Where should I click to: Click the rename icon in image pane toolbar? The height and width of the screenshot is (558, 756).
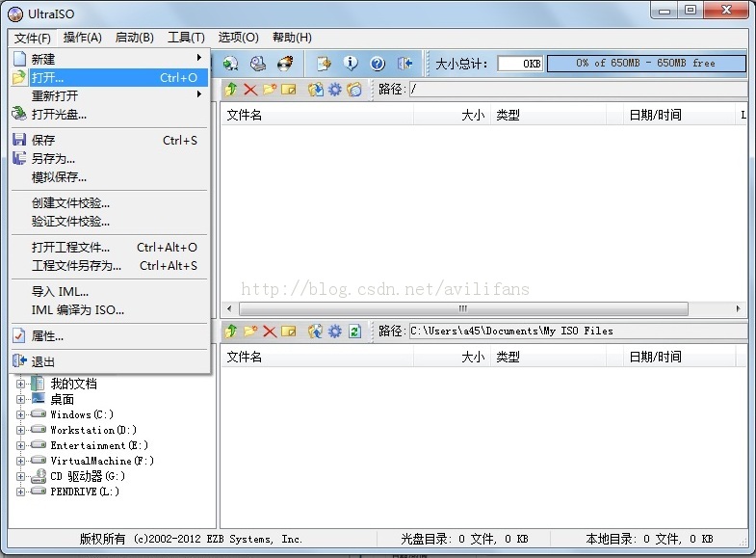288,90
